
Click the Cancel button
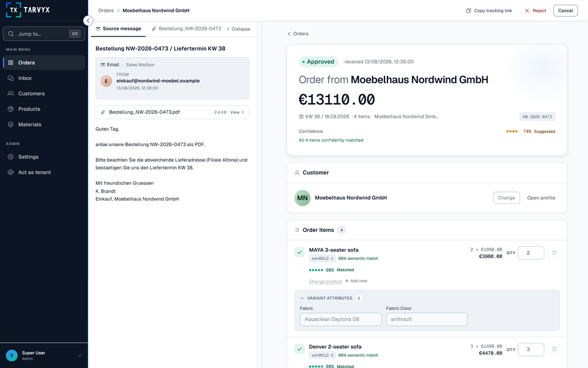pyautogui.click(x=565, y=11)
